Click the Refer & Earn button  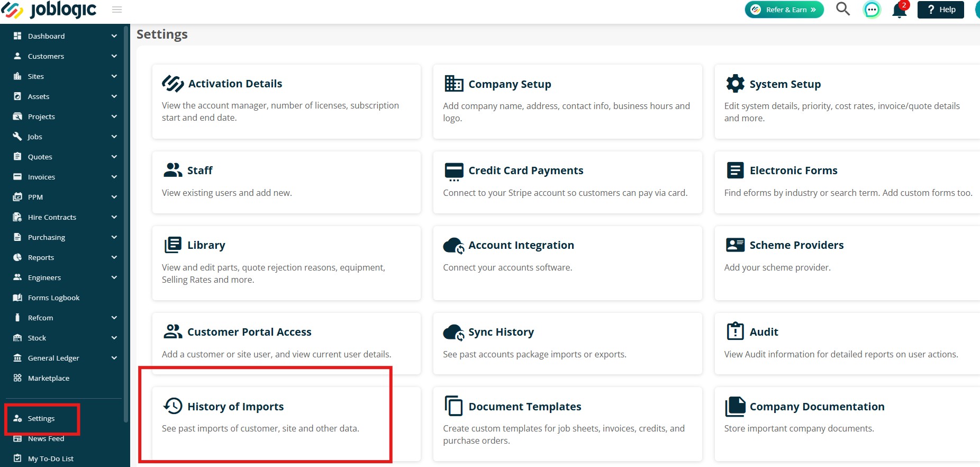click(x=784, y=10)
